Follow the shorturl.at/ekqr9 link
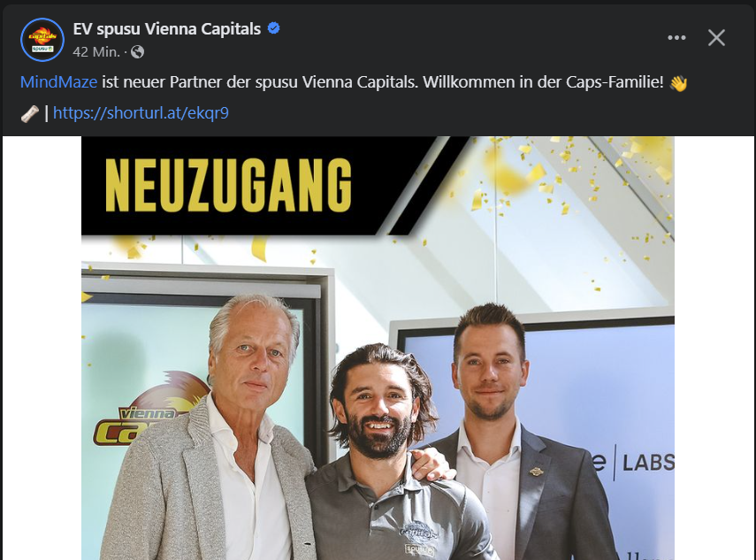756x560 pixels. (141, 113)
